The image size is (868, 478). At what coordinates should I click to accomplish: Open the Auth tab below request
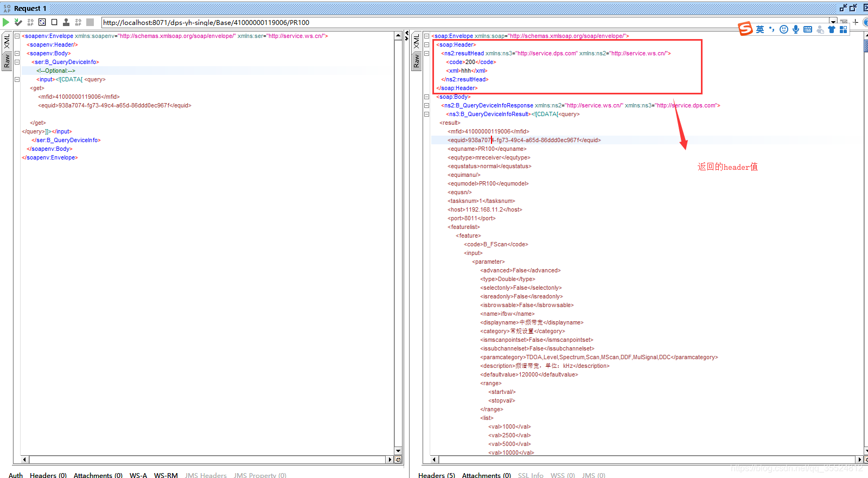coord(16,475)
